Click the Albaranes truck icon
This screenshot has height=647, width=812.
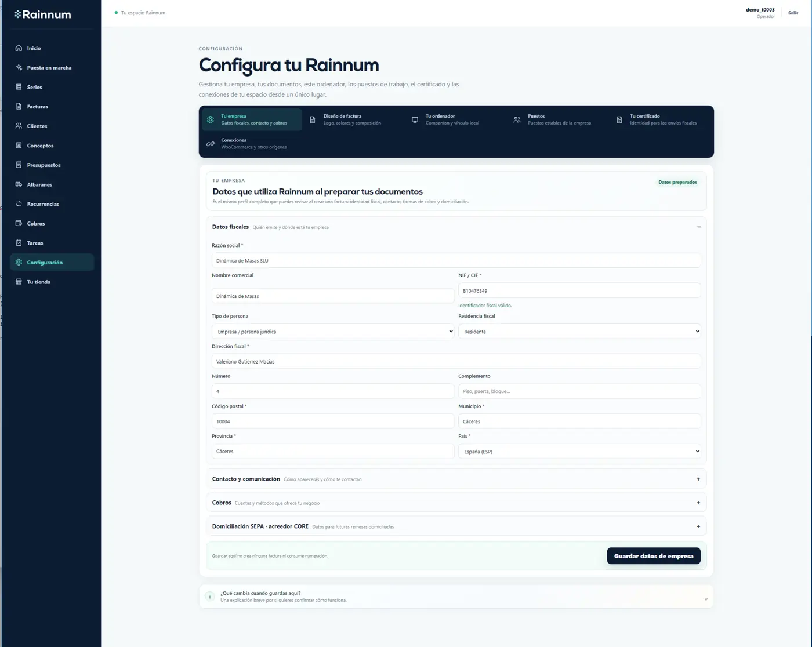click(x=19, y=184)
